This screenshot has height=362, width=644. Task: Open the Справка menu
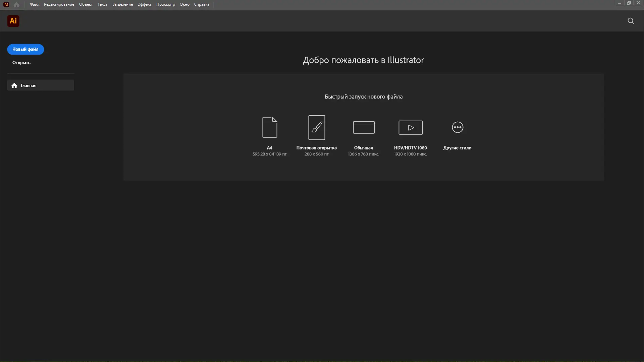(201, 4)
